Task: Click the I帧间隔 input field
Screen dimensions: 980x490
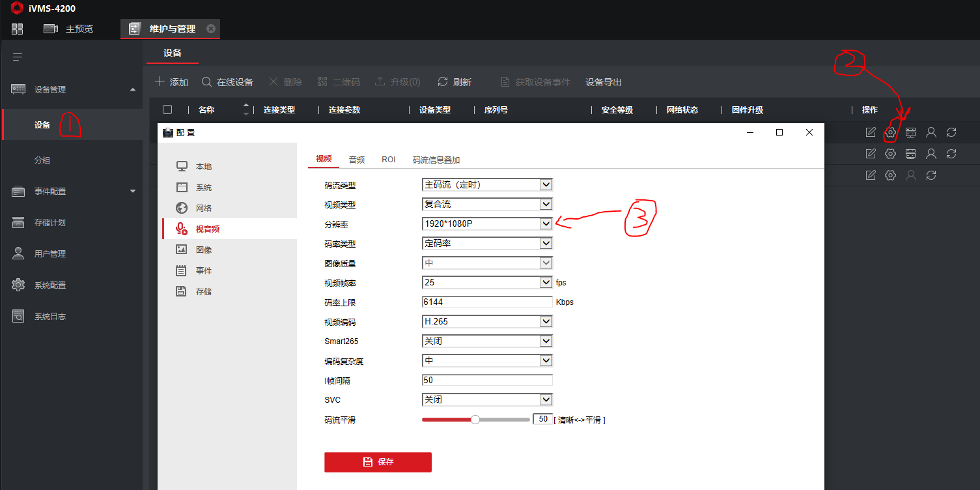Action: click(487, 380)
